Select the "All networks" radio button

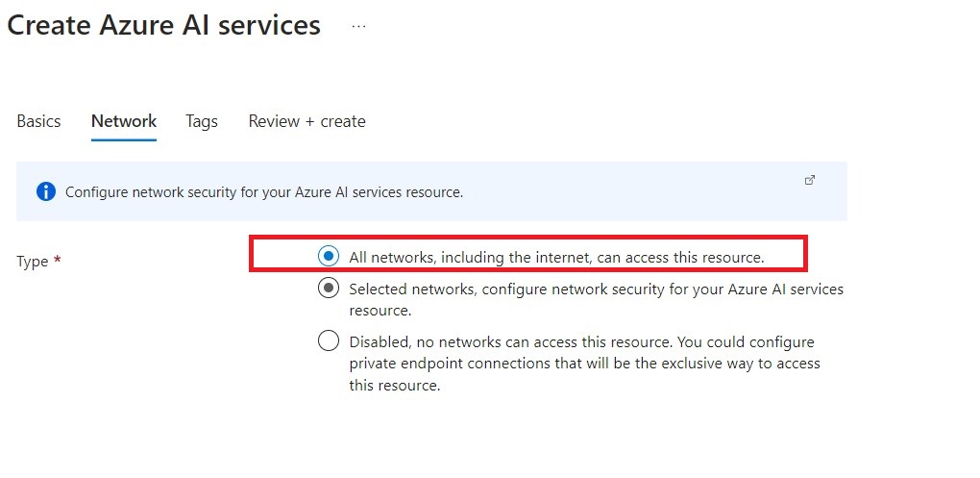pyautogui.click(x=329, y=257)
